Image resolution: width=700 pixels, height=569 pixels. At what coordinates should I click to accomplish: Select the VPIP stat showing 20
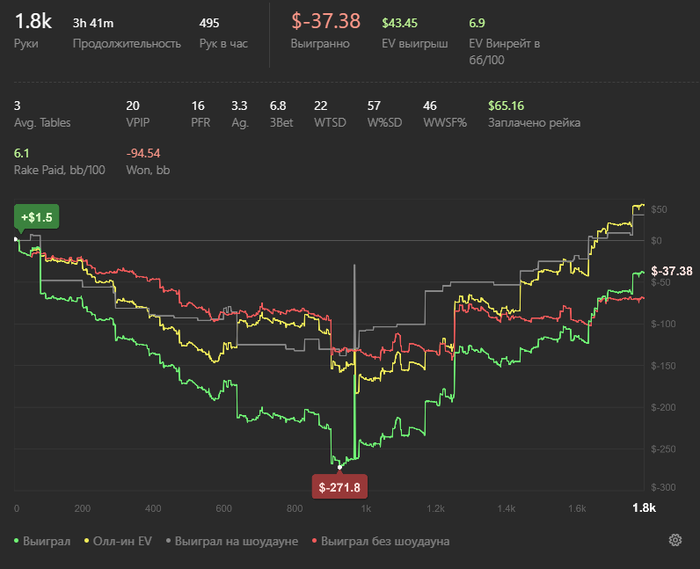point(133,105)
